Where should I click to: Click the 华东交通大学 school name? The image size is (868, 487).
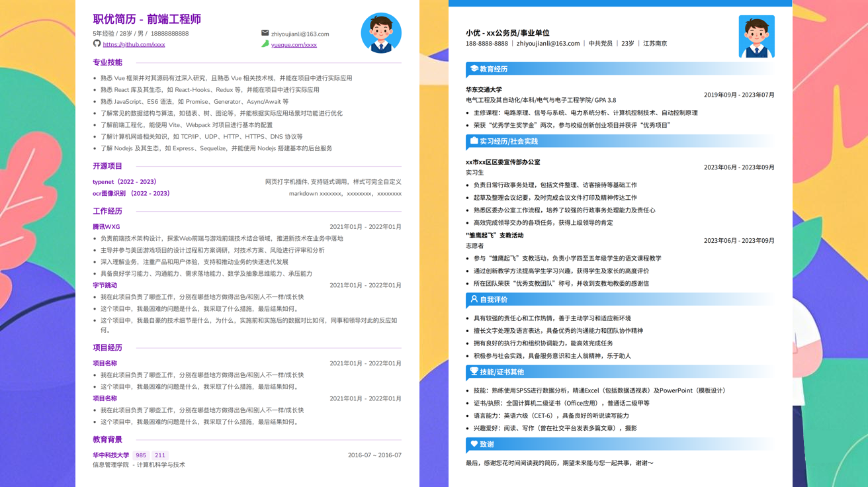(x=484, y=89)
